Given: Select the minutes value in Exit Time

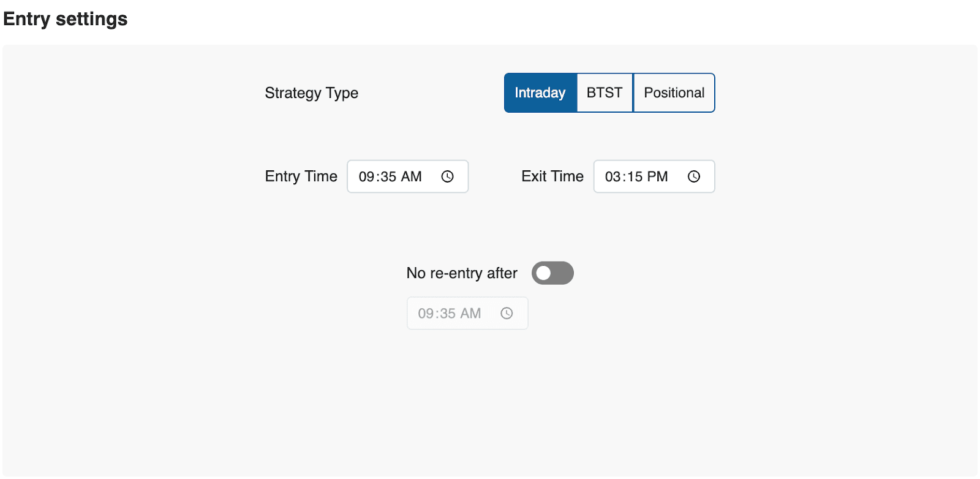Looking at the screenshot, I should 635,177.
